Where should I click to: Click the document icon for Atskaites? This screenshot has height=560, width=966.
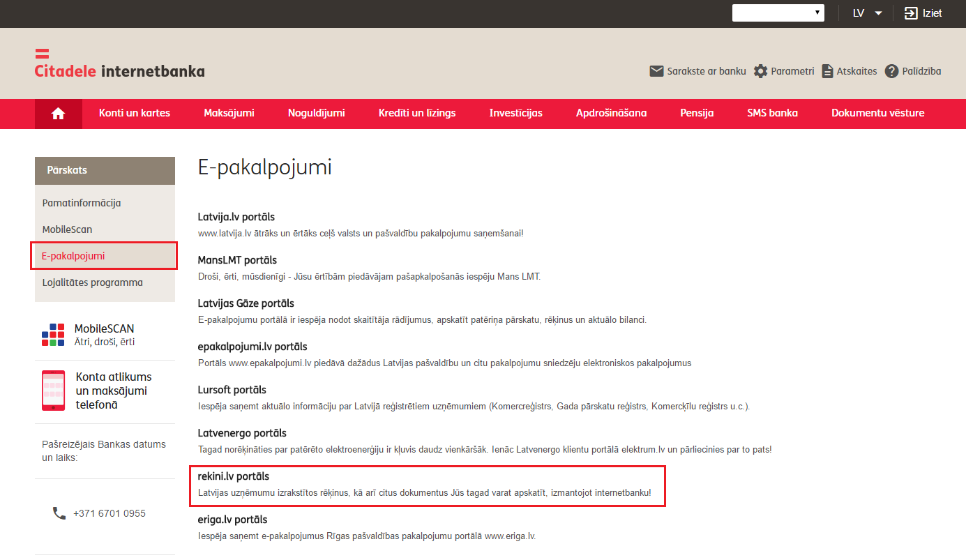pos(828,71)
